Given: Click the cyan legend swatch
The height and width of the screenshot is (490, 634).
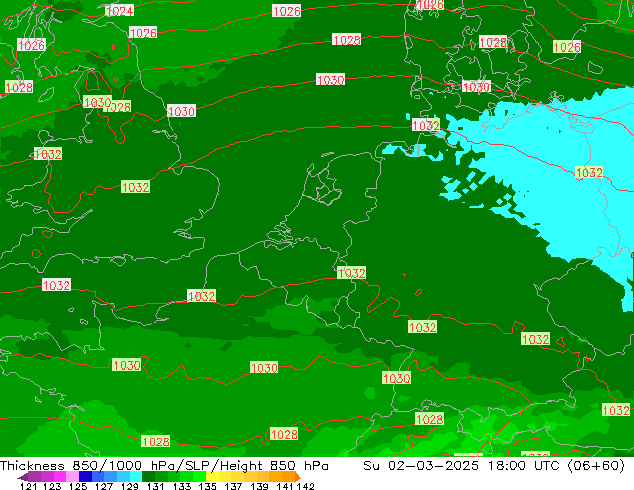Looking at the screenshot, I should click(136, 476).
